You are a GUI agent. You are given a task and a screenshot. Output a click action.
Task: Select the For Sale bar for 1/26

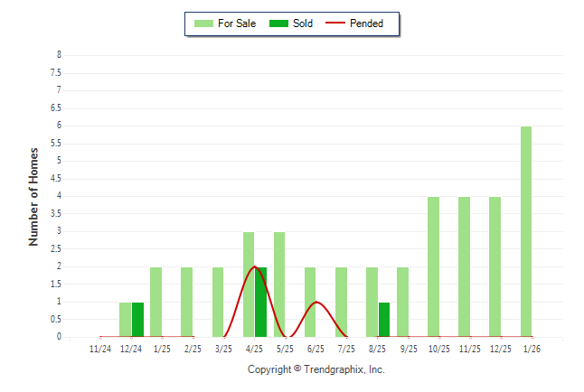point(526,231)
